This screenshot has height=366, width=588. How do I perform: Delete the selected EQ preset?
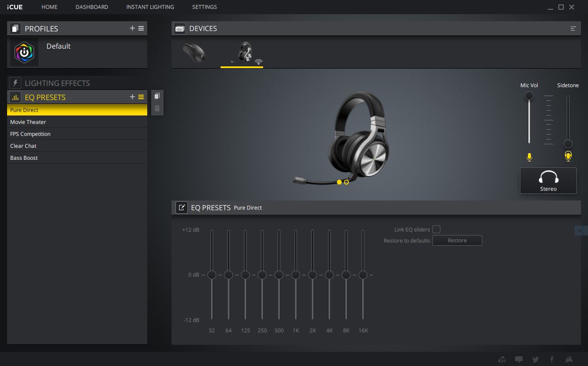click(157, 108)
